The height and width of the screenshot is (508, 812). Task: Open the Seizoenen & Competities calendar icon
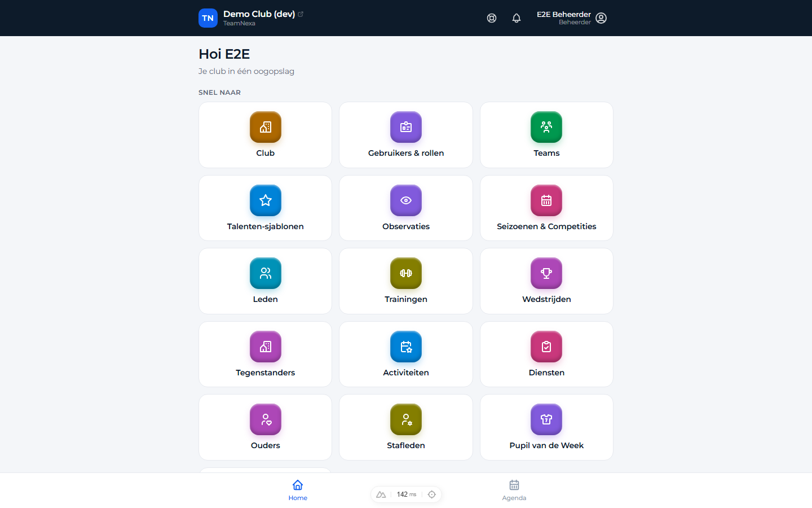[546, 200]
